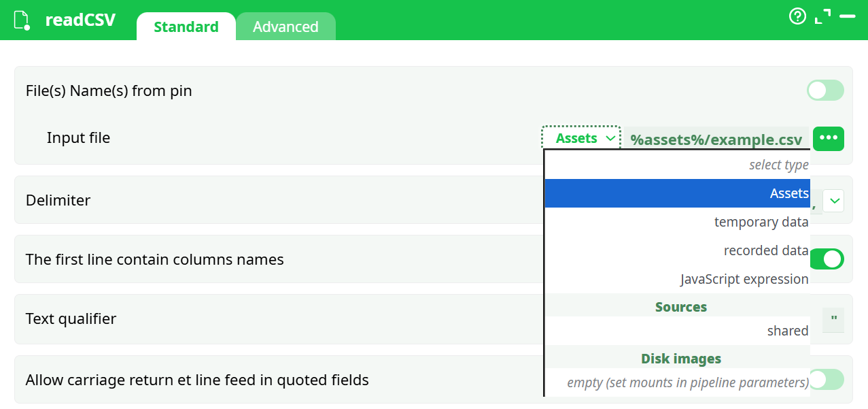Open the Delimiter selection dropdown
868x409 pixels.
pos(835,200)
